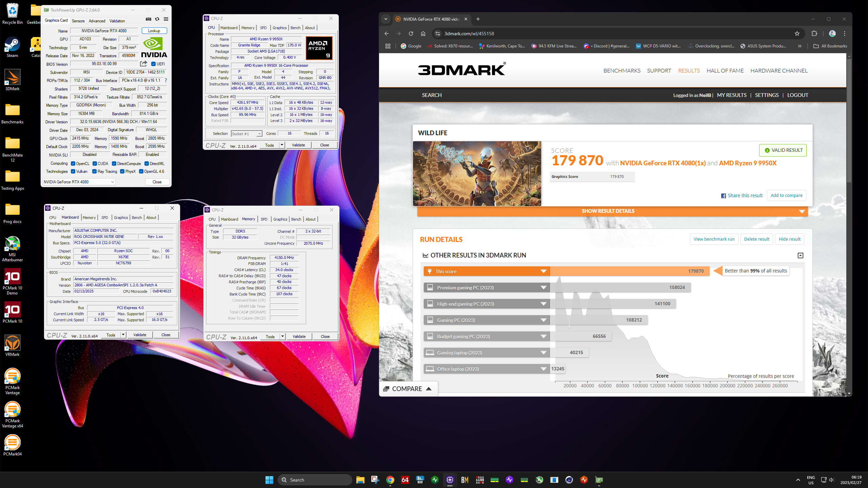Open SPD tab in CPU-Z Memory window
The image size is (868, 488).
coord(264,219)
